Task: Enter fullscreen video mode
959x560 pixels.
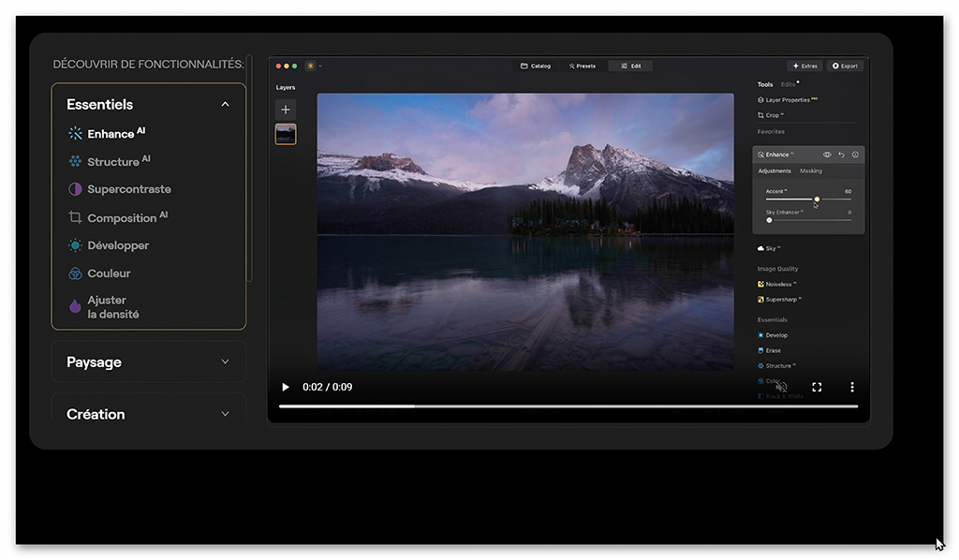Action: coord(817,387)
